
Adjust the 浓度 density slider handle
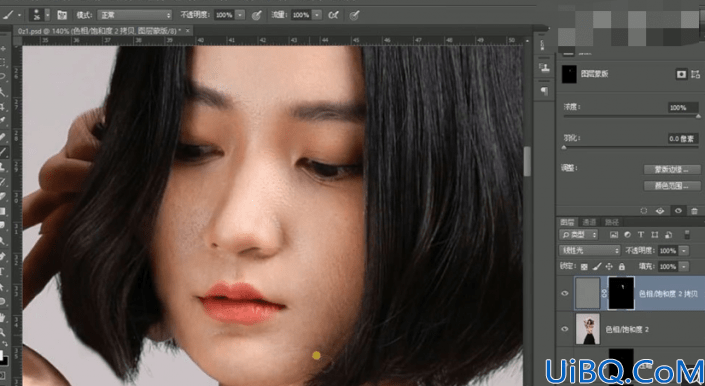[698, 116]
